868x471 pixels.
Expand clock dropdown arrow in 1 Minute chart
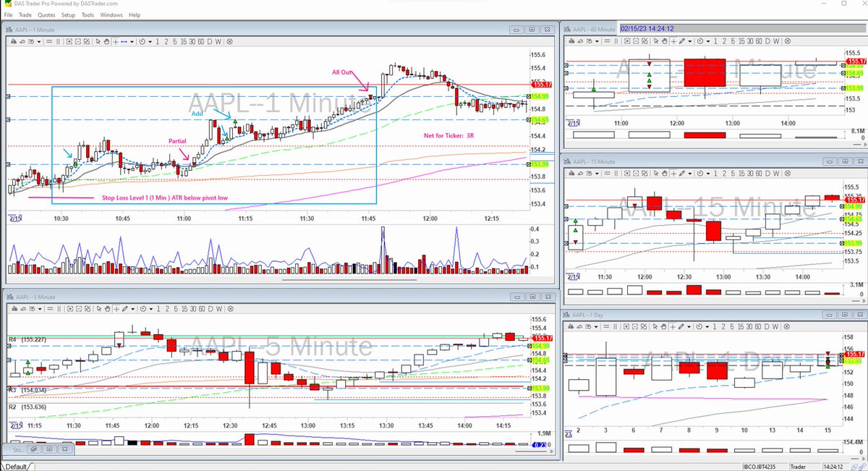(x=150, y=42)
